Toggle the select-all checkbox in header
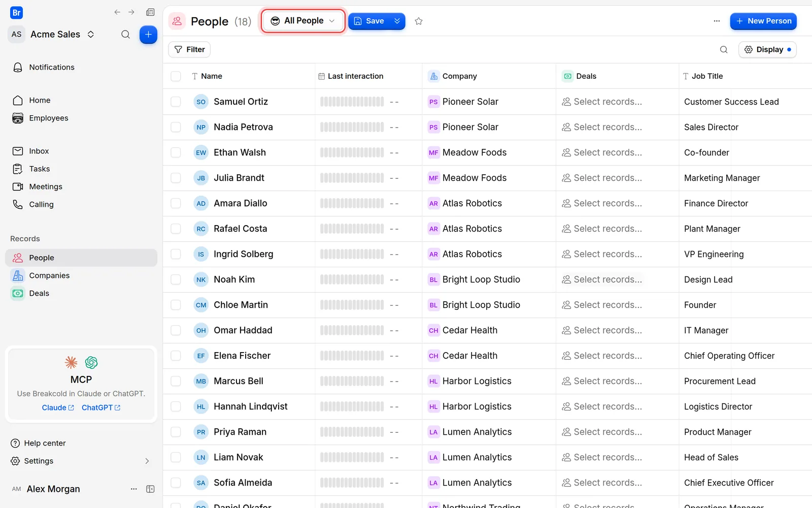This screenshot has width=812, height=508. tap(176, 76)
